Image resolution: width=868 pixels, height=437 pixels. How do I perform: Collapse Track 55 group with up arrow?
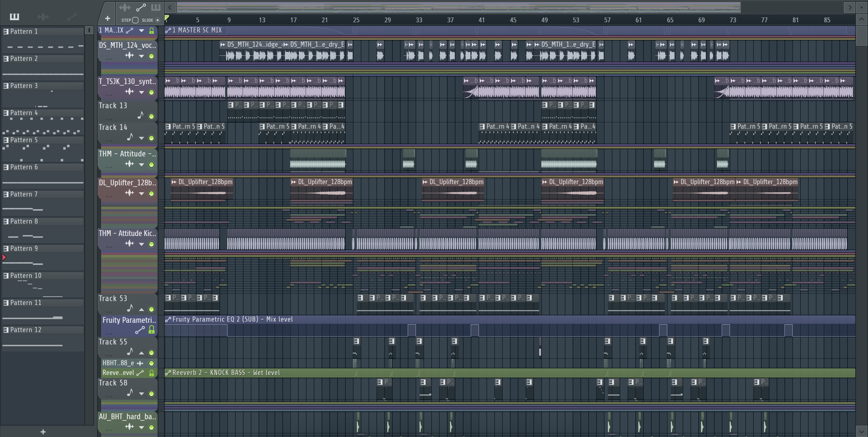pyautogui.click(x=142, y=353)
